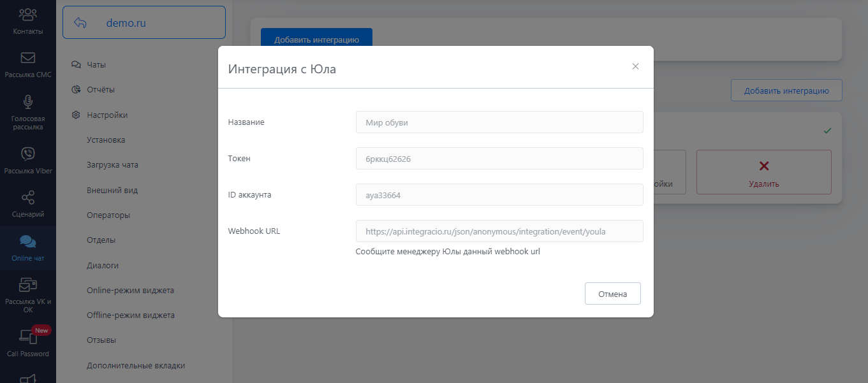Select Online чат bubbles icon
This screenshot has width=868, height=383.
[x=28, y=242]
